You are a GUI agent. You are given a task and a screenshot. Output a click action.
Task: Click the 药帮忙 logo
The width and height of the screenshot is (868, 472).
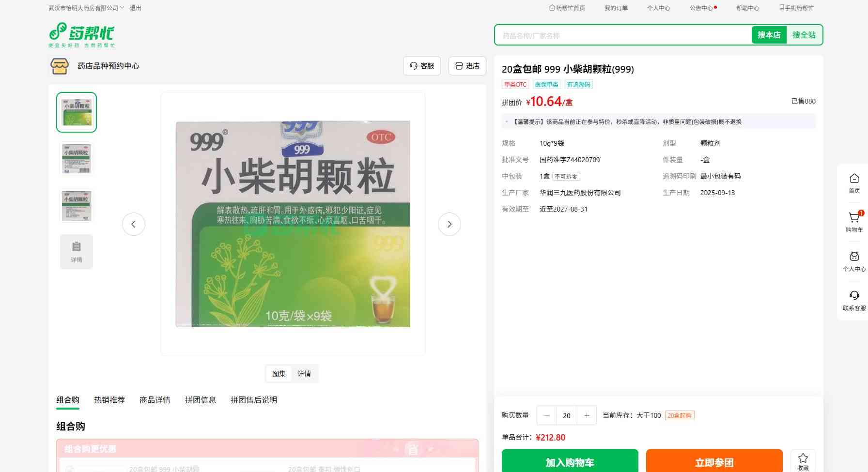[x=81, y=35]
